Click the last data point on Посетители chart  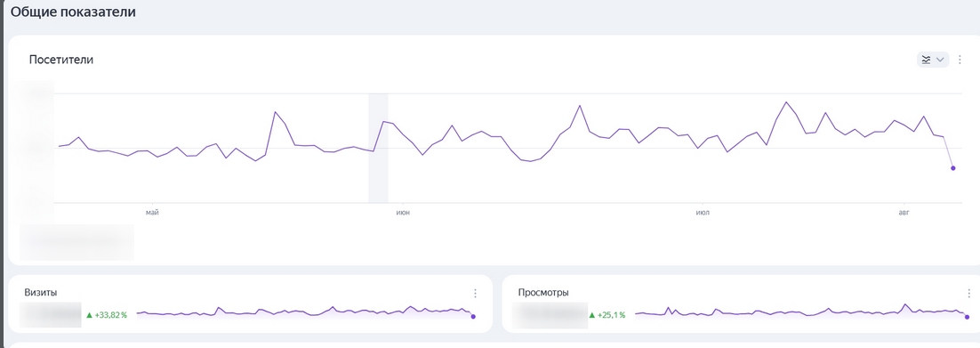point(952,167)
